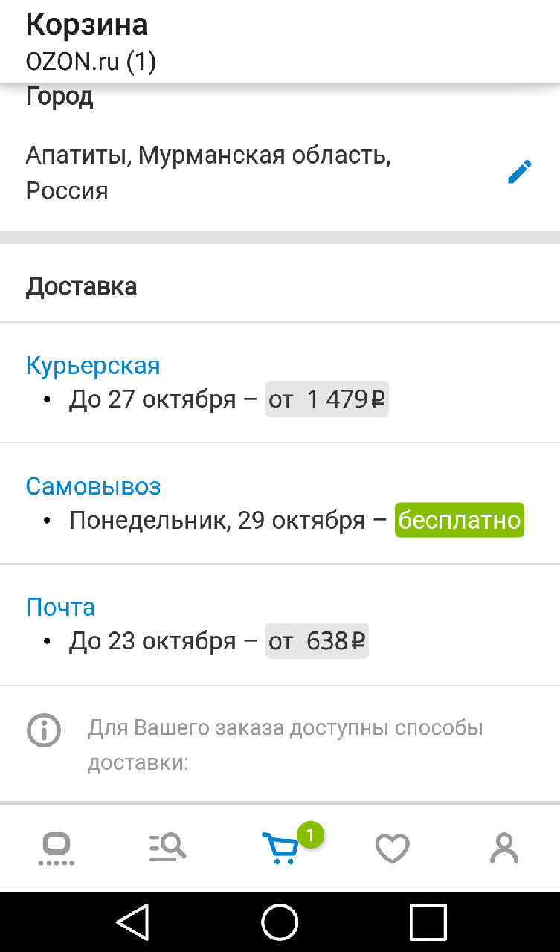Screen dimensions: 560x952
Task: Tap the pencil icon to edit city
Action: click(x=519, y=173)
